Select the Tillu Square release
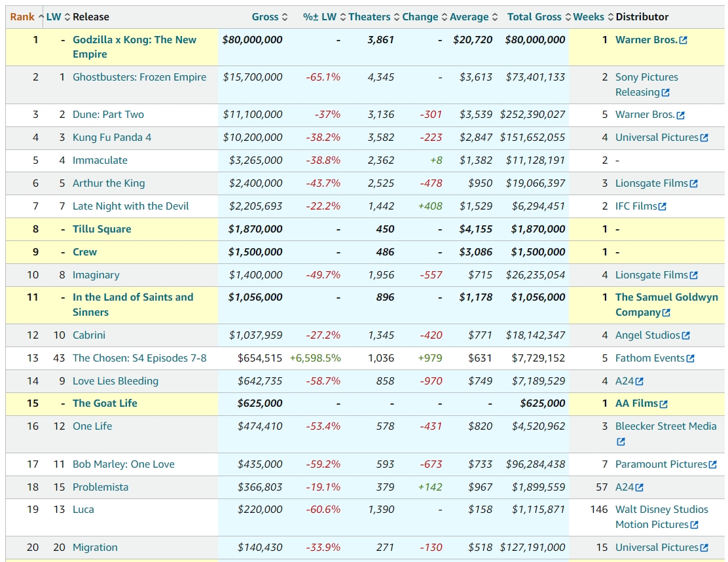Screen dimensions: 728x562 pyautogui.click(x=101, y=229)
